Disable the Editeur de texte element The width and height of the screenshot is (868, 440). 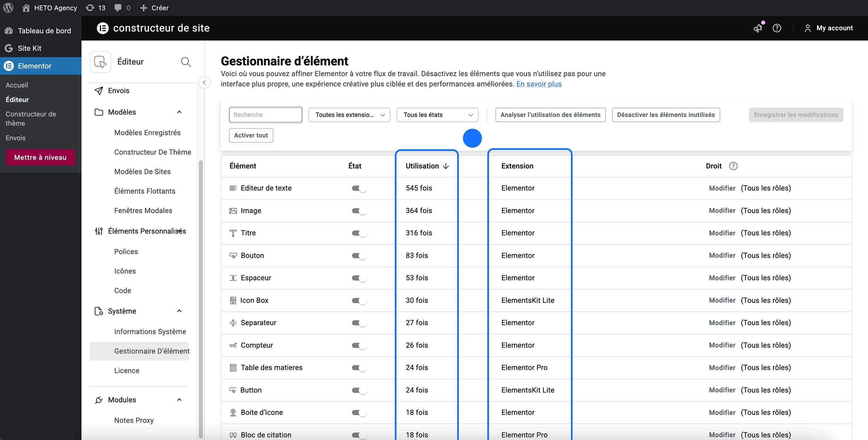(359, 188)
